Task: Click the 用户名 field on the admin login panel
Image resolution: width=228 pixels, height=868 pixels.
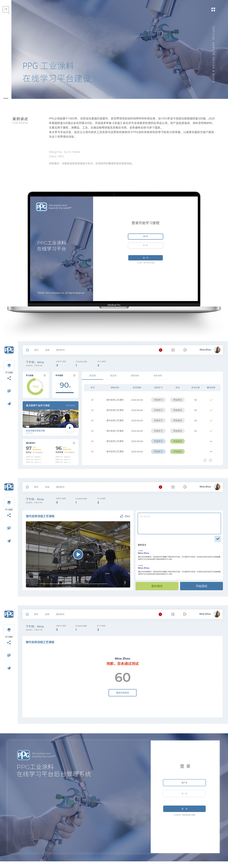Action: [184, 782]
